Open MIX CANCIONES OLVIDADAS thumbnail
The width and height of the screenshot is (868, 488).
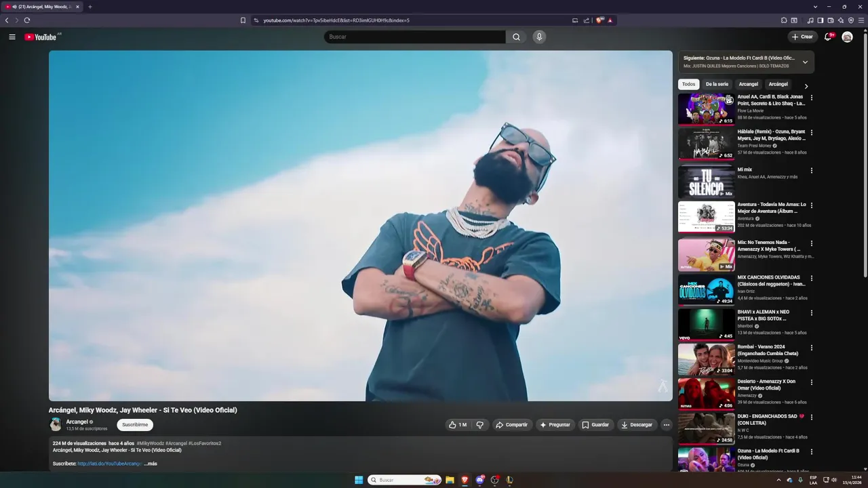[706, 290]
